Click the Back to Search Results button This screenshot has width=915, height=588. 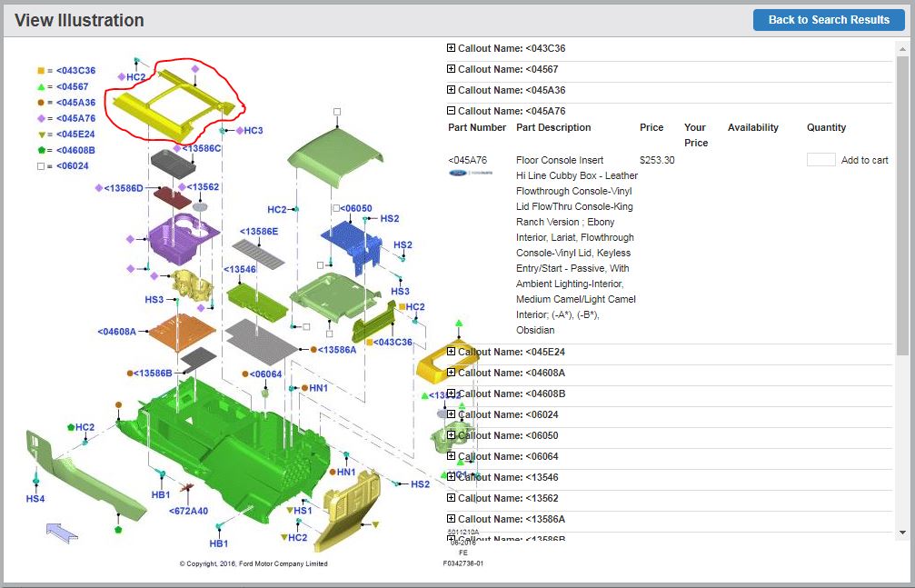pos(829,20)
